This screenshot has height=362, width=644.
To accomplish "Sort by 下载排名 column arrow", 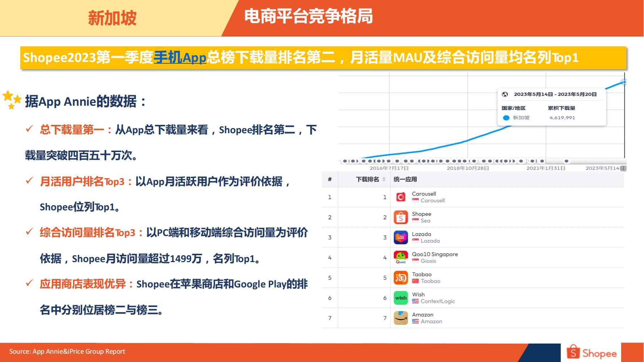I will [x=384, y=179].
